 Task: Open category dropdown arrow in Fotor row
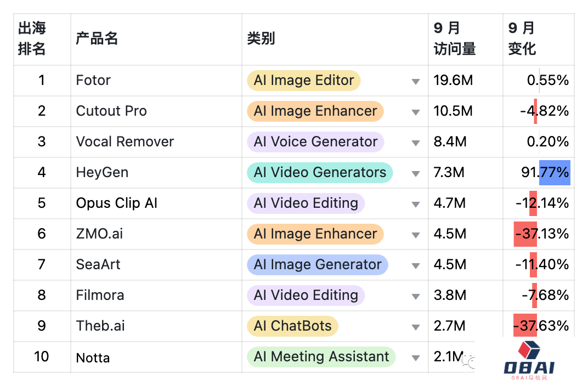tap(415, 81)
